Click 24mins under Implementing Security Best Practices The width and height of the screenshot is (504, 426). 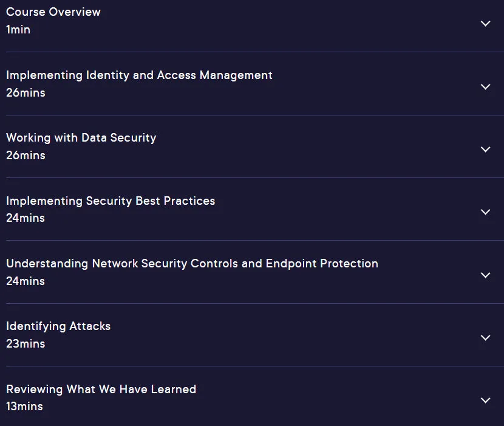[26, 218]
